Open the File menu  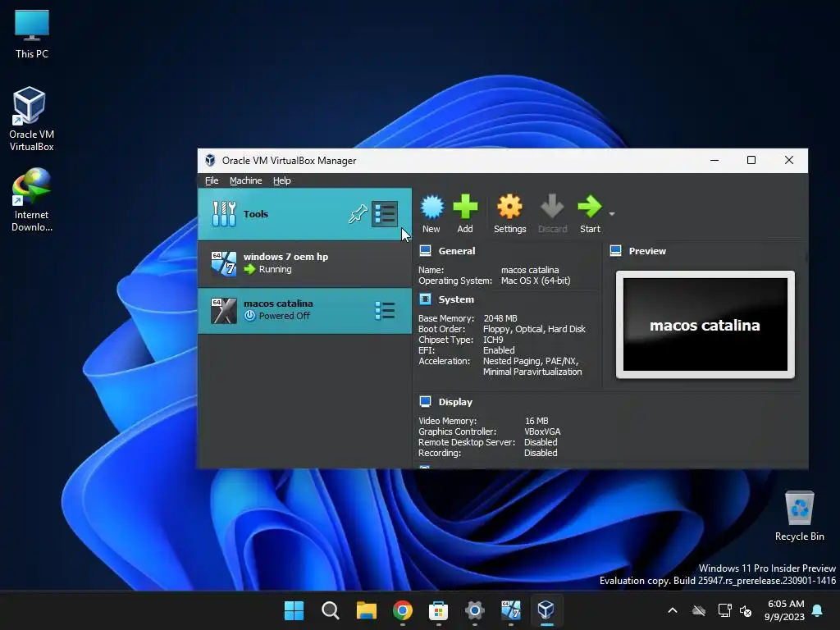(x=212, y=180)
